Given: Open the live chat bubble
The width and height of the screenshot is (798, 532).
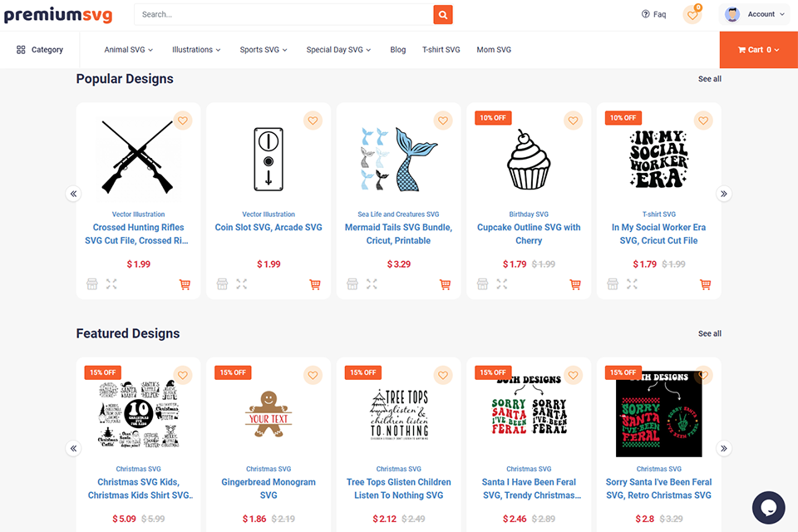Looking at the screenshot, I should click(x=768, y=507).
